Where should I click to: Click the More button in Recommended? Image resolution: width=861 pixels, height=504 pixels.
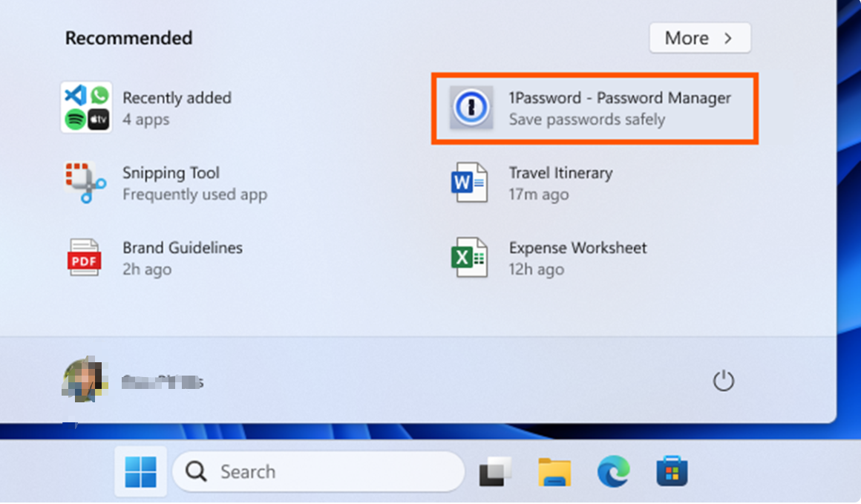point(699,38)
